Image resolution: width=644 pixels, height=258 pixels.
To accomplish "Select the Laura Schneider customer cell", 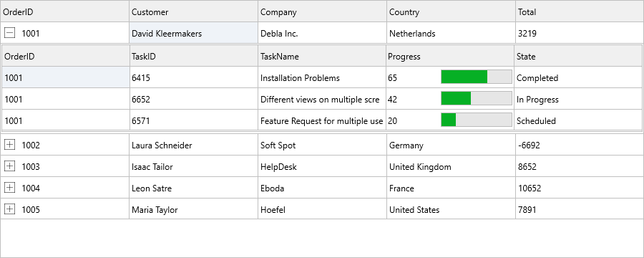I will pyautogui.click(x=193, y=145).
